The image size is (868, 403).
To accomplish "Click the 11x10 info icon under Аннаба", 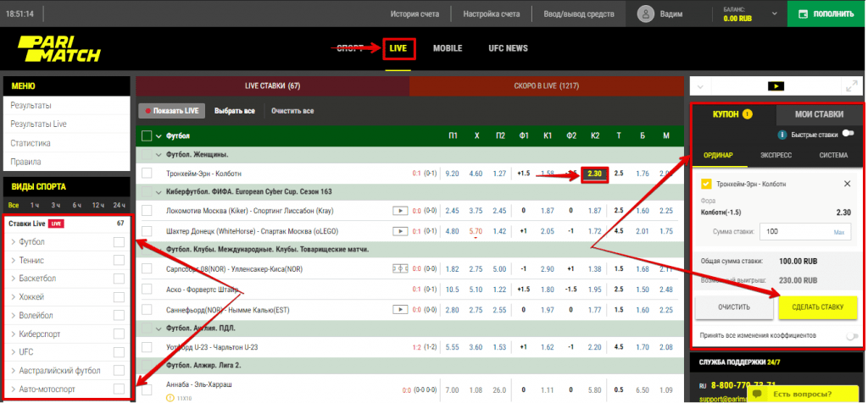I will pos(170,397).
